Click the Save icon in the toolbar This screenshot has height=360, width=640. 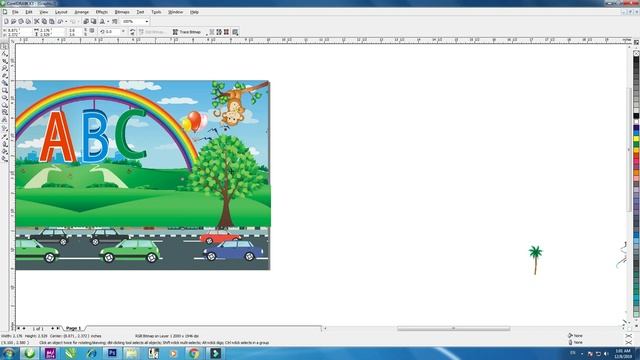coord(21,21)
